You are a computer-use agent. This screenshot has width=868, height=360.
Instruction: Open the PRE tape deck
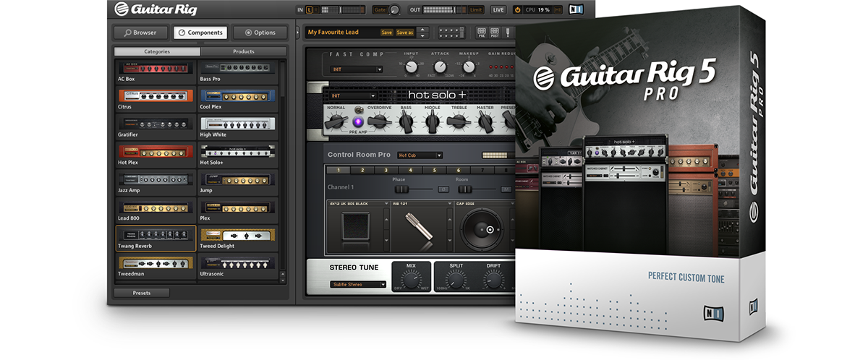pos(482,33)
